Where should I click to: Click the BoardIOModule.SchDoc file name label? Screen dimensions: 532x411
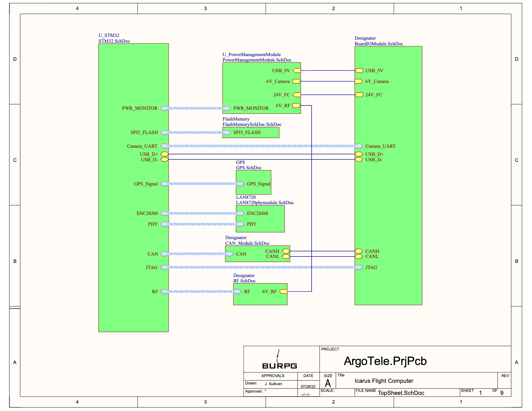pyautogui.click(x=379, y=44)
